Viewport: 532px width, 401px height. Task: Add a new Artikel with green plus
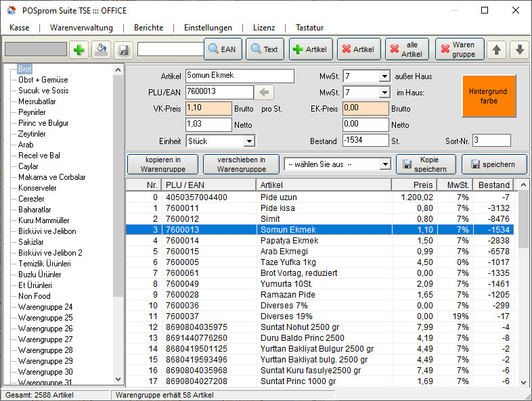tap(310, 49)
